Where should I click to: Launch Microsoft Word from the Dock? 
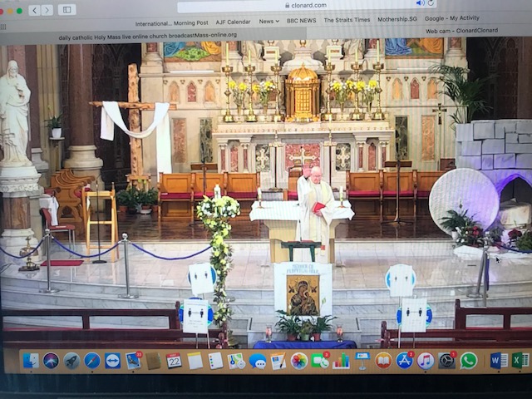tap(499, 361)
